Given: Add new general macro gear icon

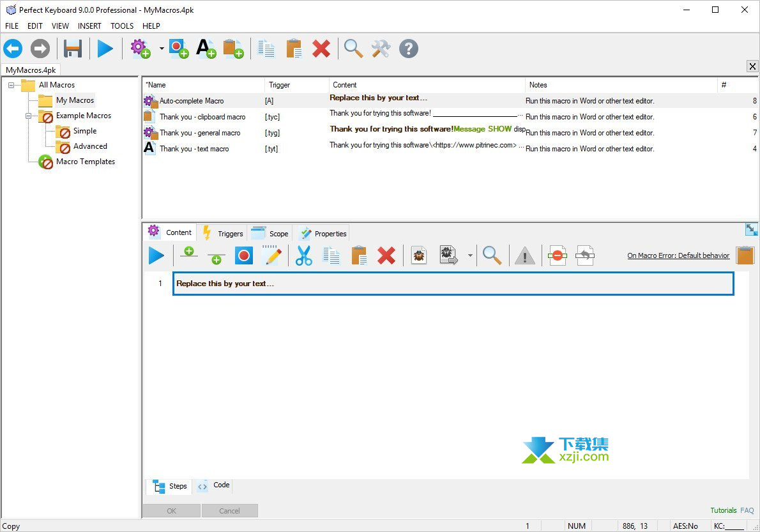Looking at the screenshot, I should pos(141,49).
